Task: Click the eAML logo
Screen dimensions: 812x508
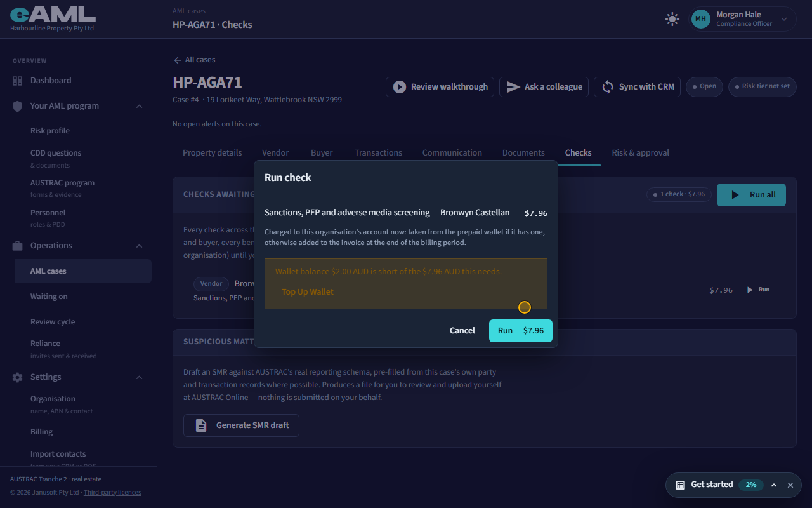Action: point(53,15)
